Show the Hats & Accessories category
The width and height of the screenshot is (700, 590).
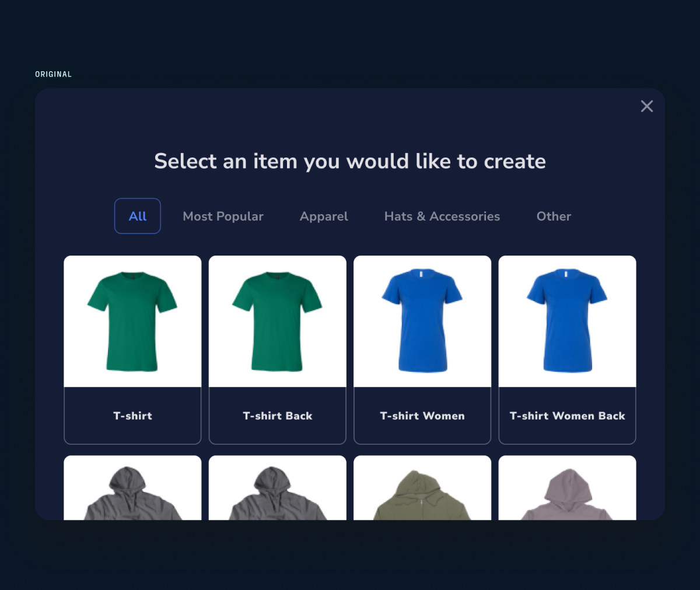(x=442, y=216)
